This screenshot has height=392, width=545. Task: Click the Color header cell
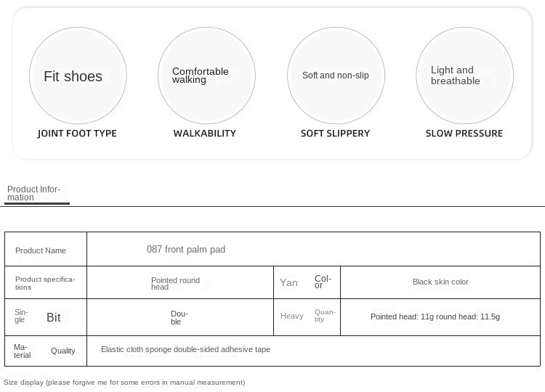coord(307,282)
